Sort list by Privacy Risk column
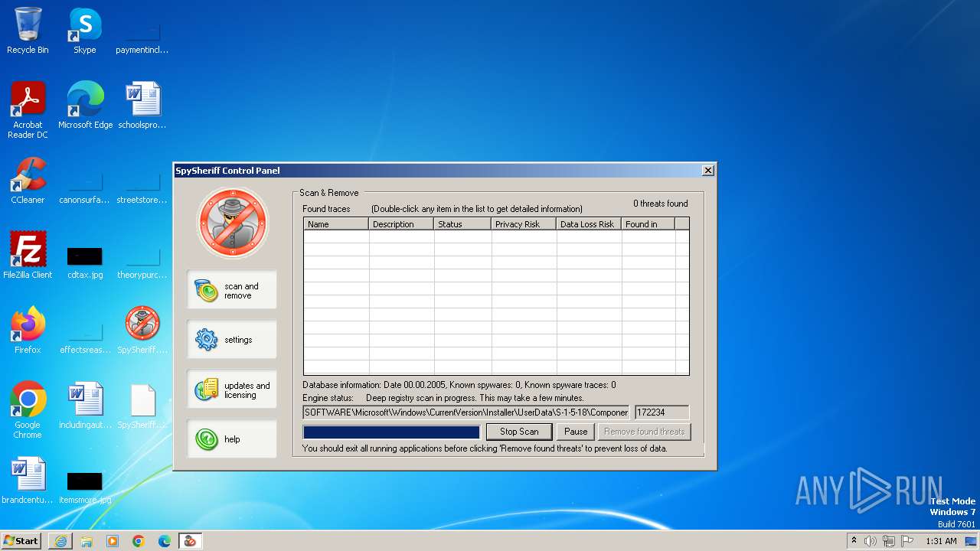Image resolution: width=980 pixels, height=551 pixels. click(524, 224)
